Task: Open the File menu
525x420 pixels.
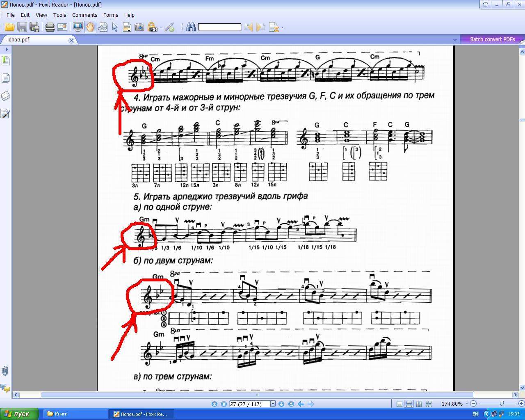Action: tap(11, 15)
